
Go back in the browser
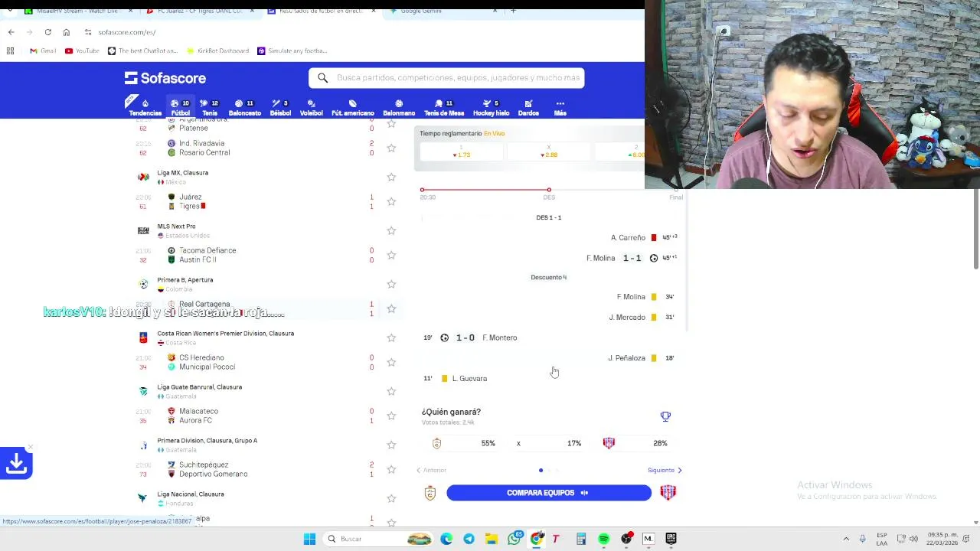[x=11, y=32]
